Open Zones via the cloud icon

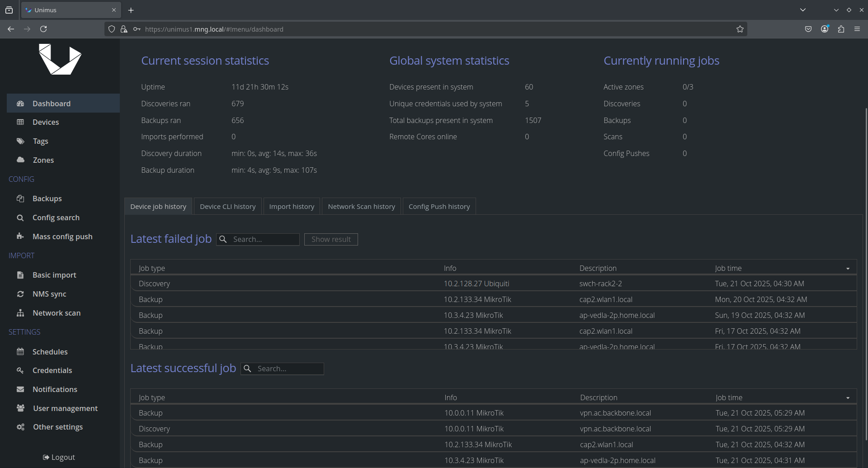coord(20,160)
